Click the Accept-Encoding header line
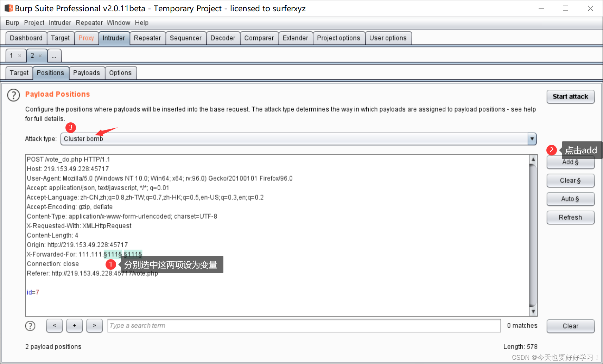 [70, 207]
